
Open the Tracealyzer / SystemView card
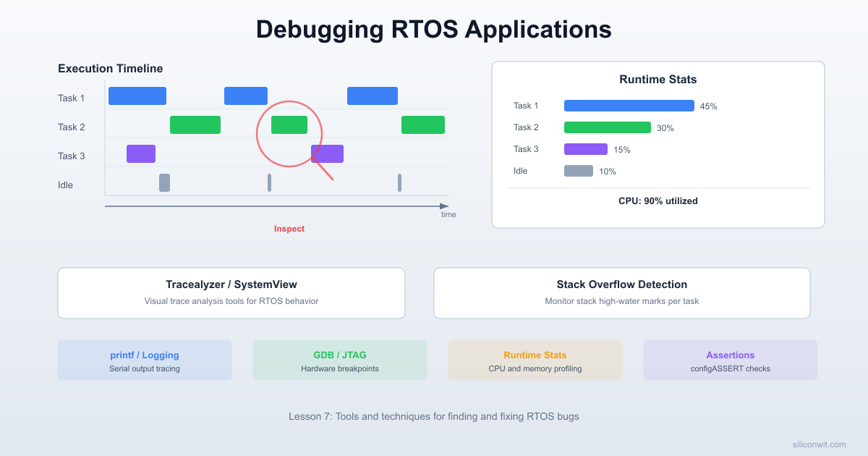(x=231, y=292)
